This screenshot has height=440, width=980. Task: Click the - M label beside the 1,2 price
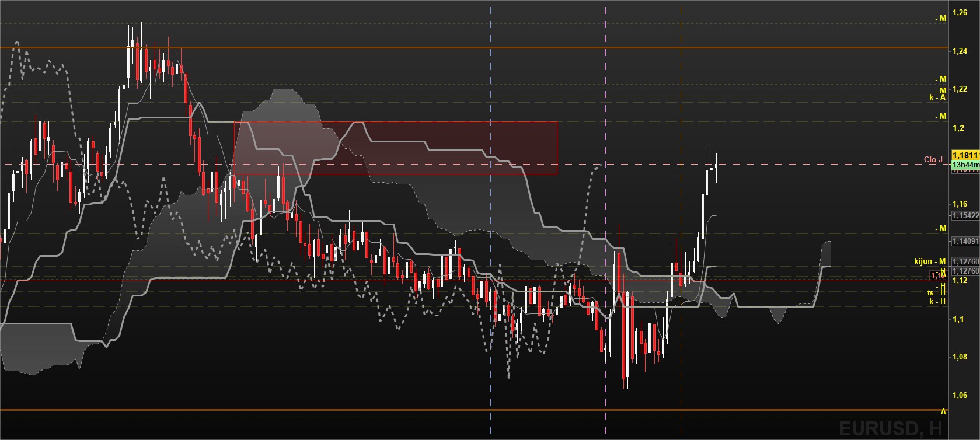pyautogui.click(x=940, y=117)
